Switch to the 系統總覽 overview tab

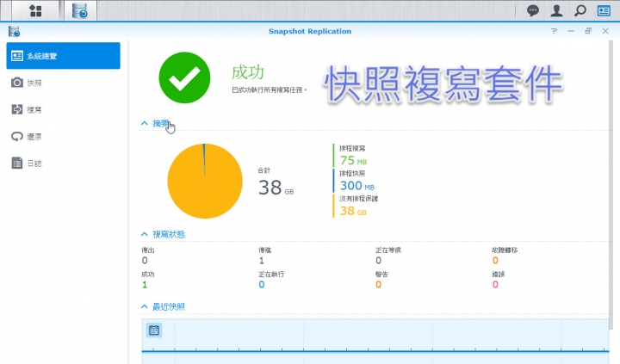(x=63, y=56)
